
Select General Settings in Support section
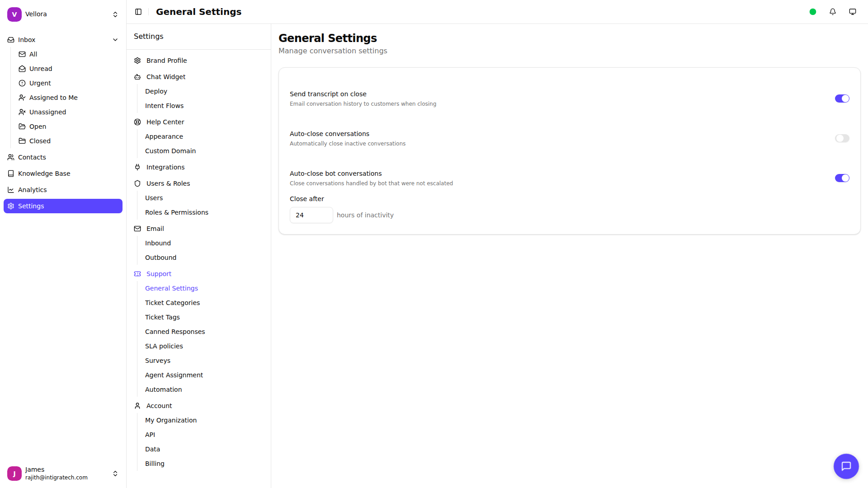point(171,288)
